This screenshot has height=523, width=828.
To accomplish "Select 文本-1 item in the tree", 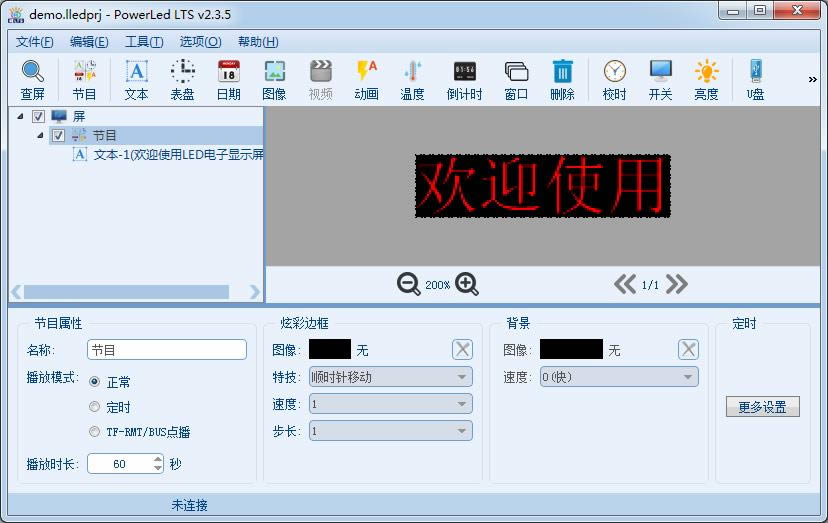I will click(x=167, y=154).
